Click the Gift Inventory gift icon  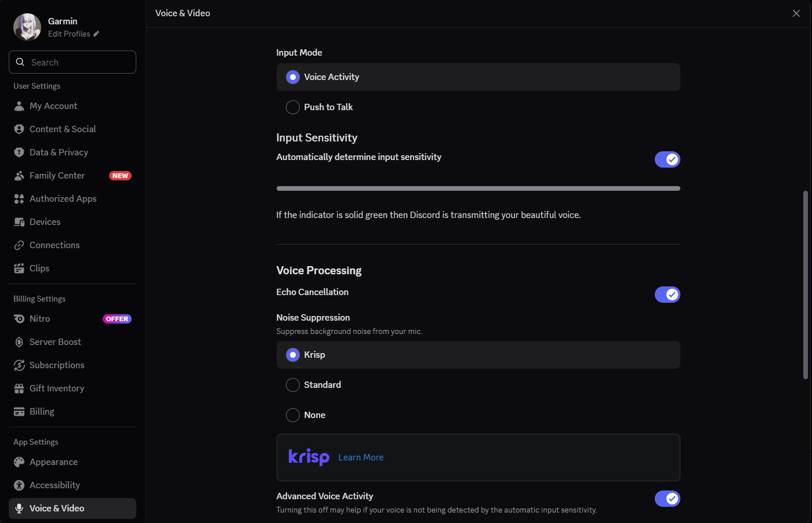(x=19, y=388)
